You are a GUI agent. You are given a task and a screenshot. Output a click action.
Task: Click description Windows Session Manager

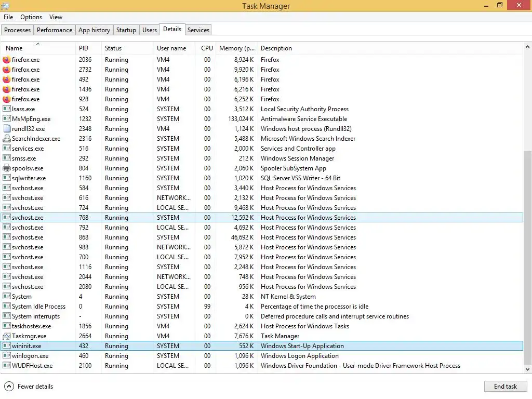[297, 158]
